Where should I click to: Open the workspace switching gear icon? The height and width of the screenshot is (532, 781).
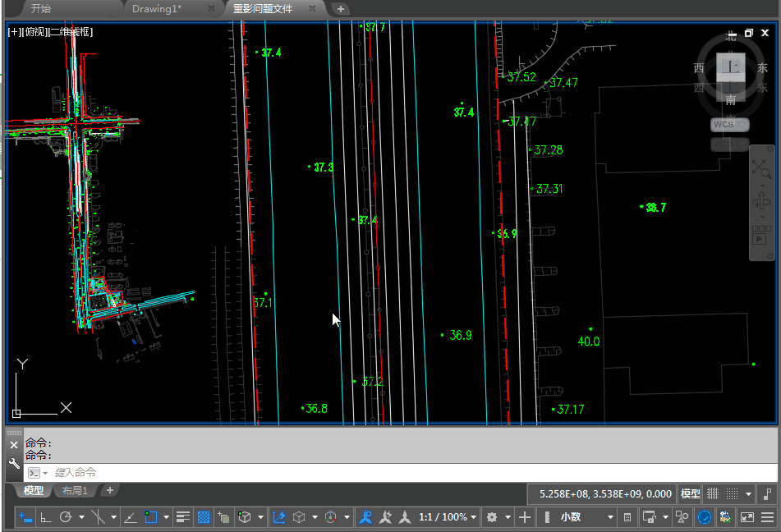[x=492, y=517]
